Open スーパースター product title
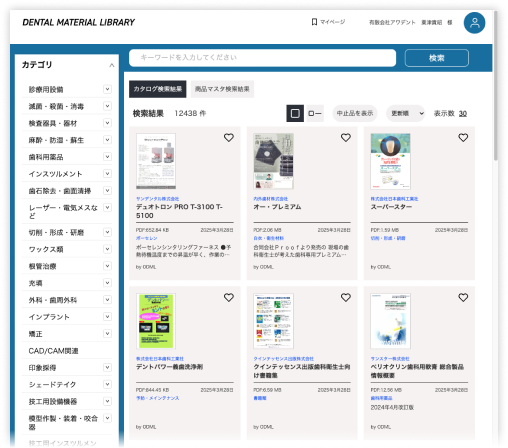Image resolution: width=508 pixels, height=448 pixels. [x=391, y=207]
